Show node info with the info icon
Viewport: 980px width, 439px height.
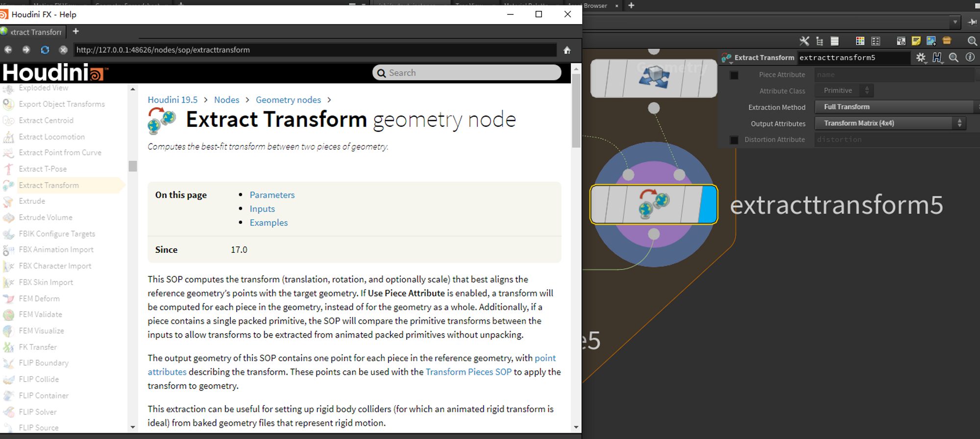(x=970, y=57)
